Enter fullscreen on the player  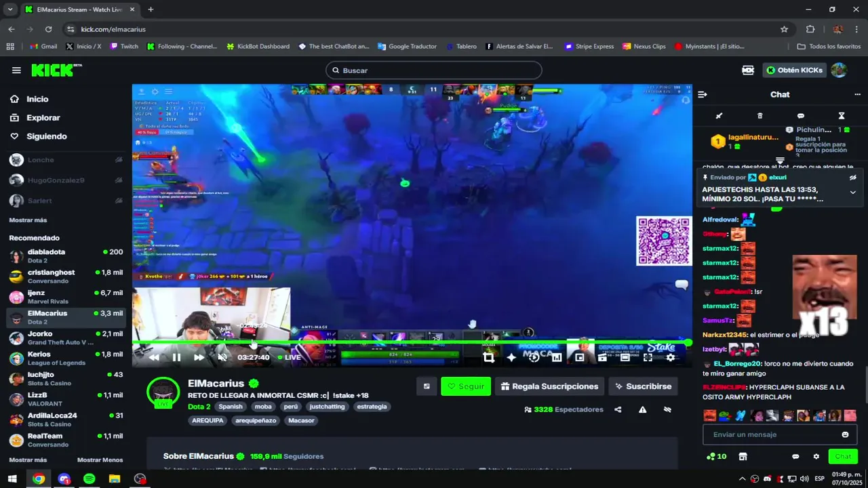tap(648, 357)
